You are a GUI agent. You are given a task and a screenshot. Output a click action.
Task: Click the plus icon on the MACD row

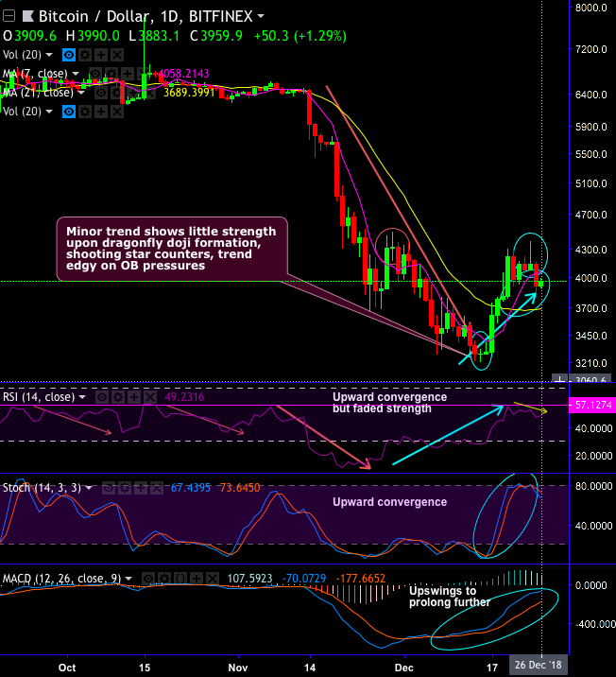pos(197,579)
